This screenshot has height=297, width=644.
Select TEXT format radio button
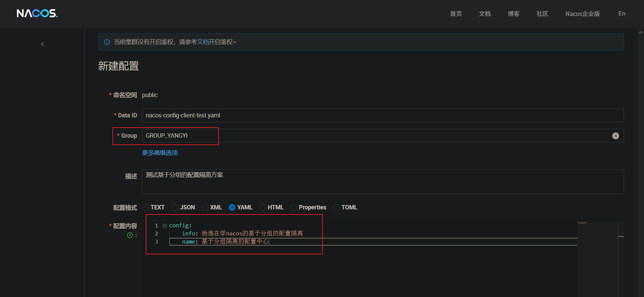pyautogui.click(x=146, y=207)
